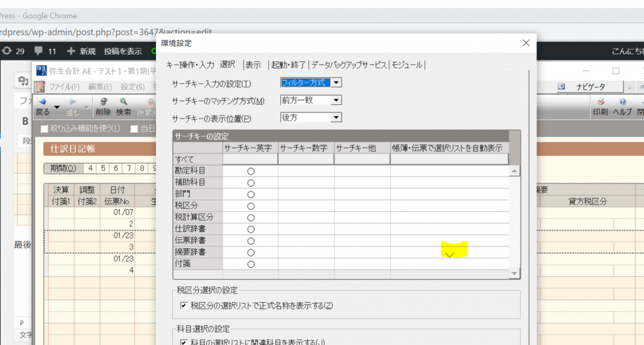Viewport: 644px width, 345px height.
Task: Click the search key table's down scroll arrow
Action: pyautogui.click(x=515, y=273)
